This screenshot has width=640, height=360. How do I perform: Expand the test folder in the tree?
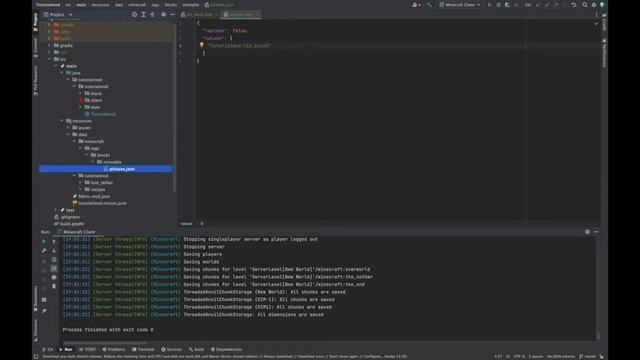(x=56, y=210)
